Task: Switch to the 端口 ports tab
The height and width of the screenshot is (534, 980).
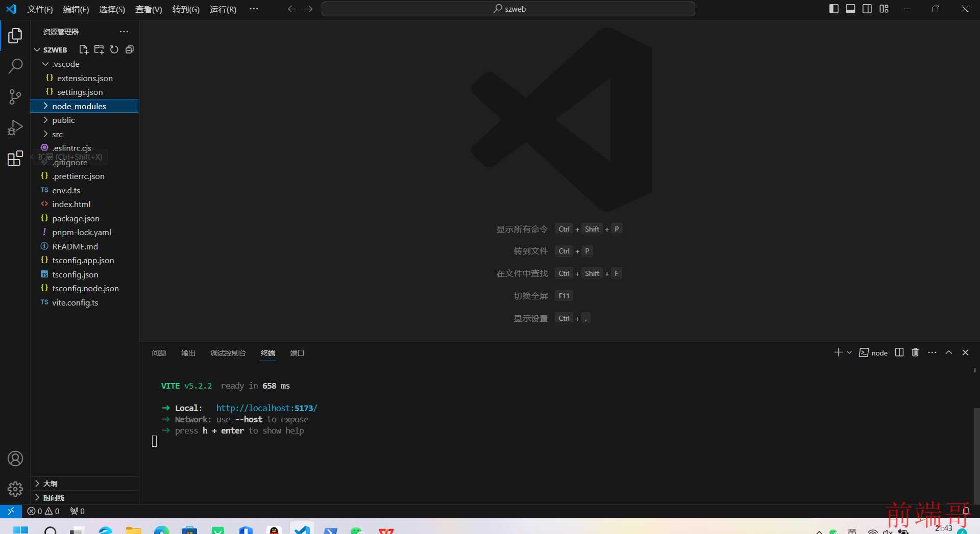Action: pos(297,353)
